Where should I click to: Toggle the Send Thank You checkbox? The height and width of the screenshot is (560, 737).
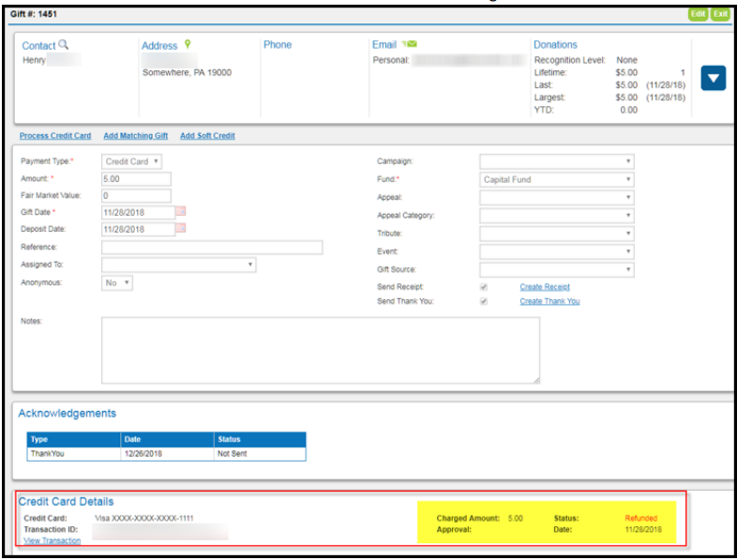(x=484, y=301)
